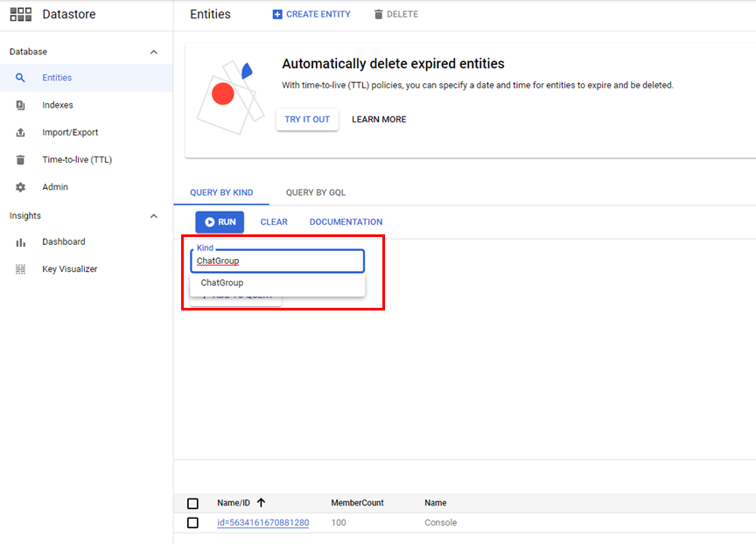Click the Datastore product logo icon
This screenshot has height=544, width=756.
pos(21,14)
